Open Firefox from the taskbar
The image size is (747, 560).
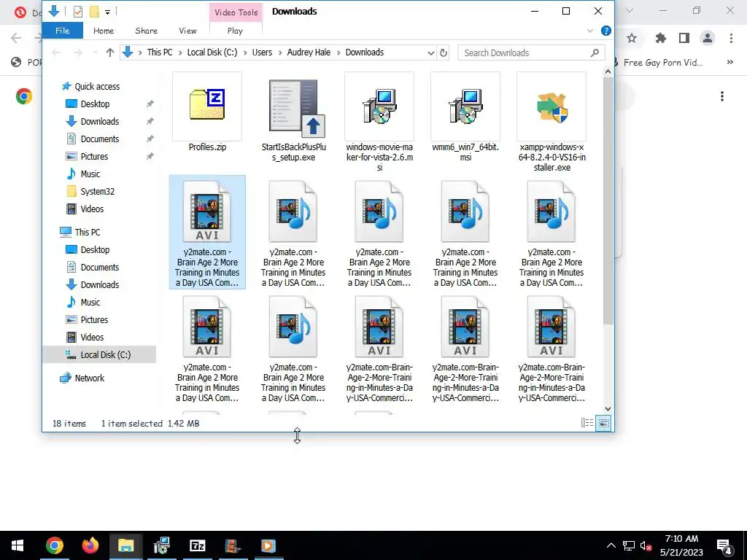[90, 545]
